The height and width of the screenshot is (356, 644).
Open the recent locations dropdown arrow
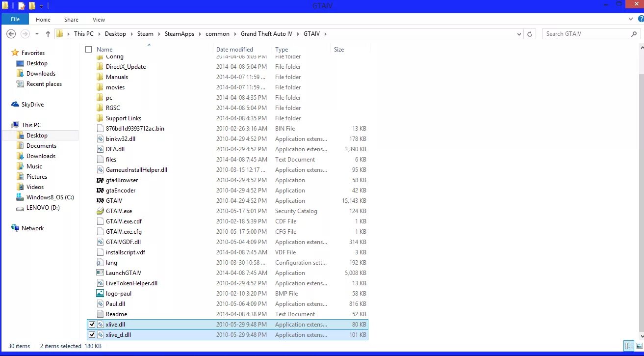pyautogui.click(x=37, y=34)
